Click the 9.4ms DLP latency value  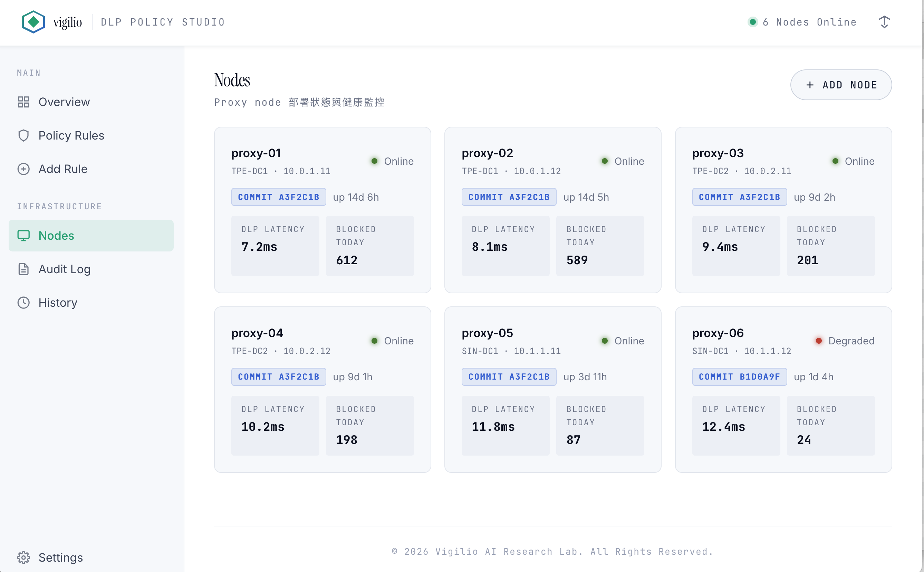click(x=720, y=247)
